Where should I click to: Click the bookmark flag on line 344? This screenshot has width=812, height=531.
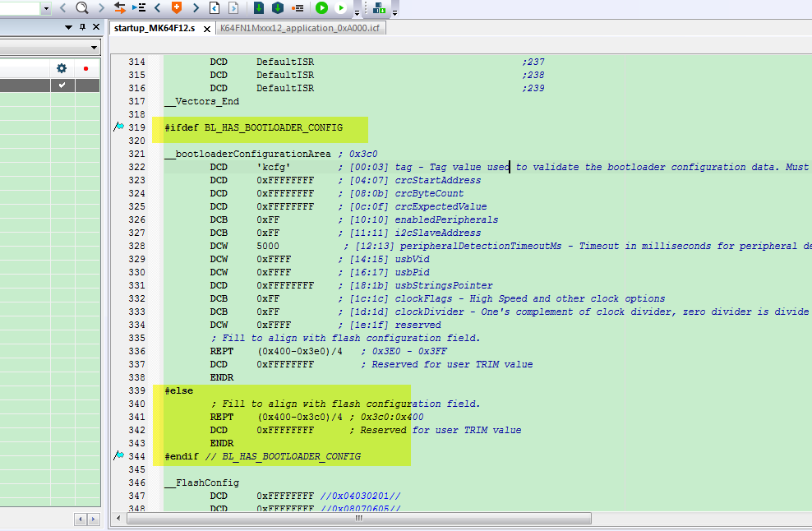pyautogui.click(x=119, y=456)
